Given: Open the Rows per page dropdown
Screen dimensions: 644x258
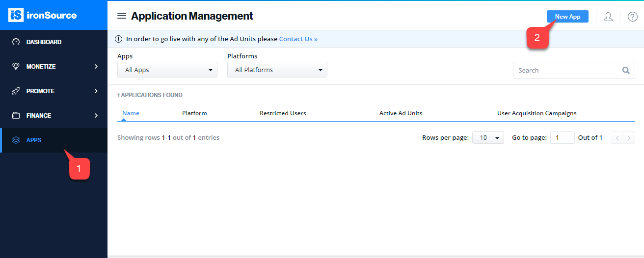Looking at the screenshot, I should point(488,138).
